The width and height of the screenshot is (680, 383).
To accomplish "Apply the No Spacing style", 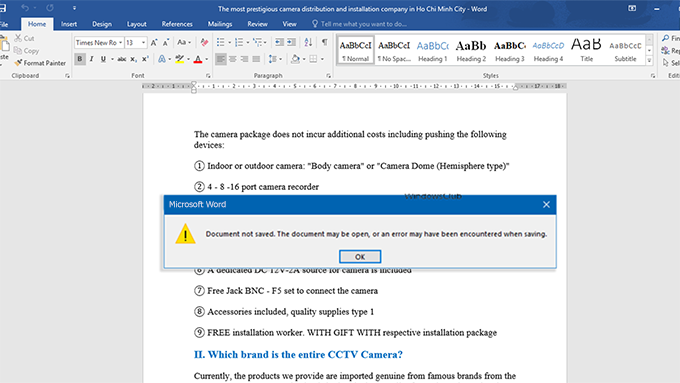I will point(394,51).
